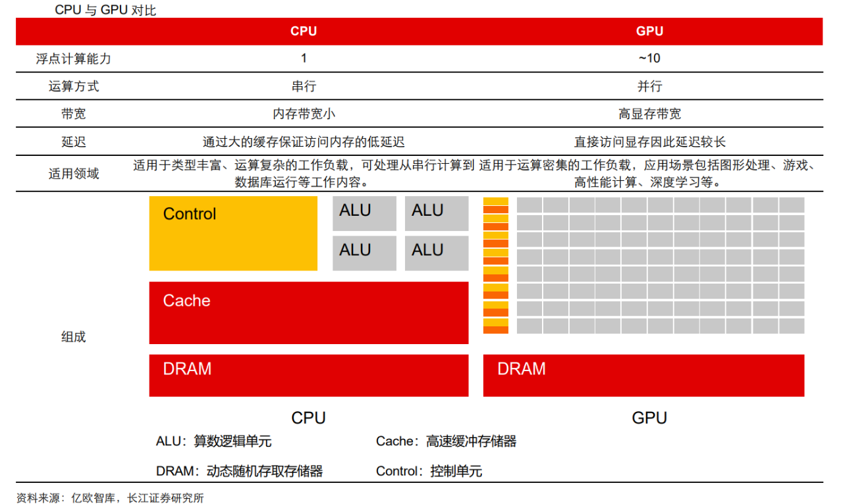Click legend entry 'ALU：算数逻辑单元'
The width and height of the screenshot is (843, 504).
tap(213, 441)
